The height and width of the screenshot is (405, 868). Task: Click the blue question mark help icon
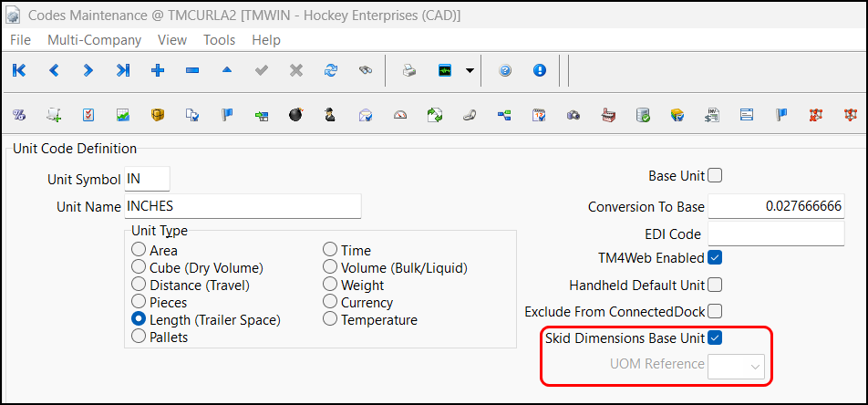(505, 70)
